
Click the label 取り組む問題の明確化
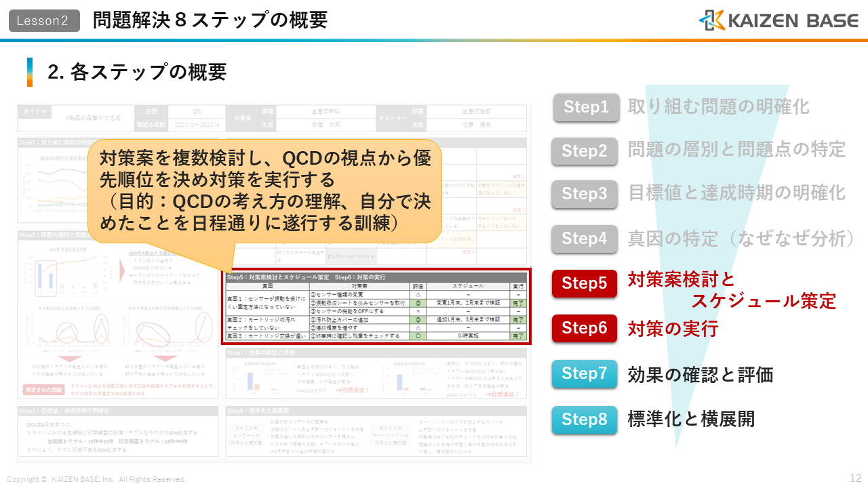click(x=718, y=106)
